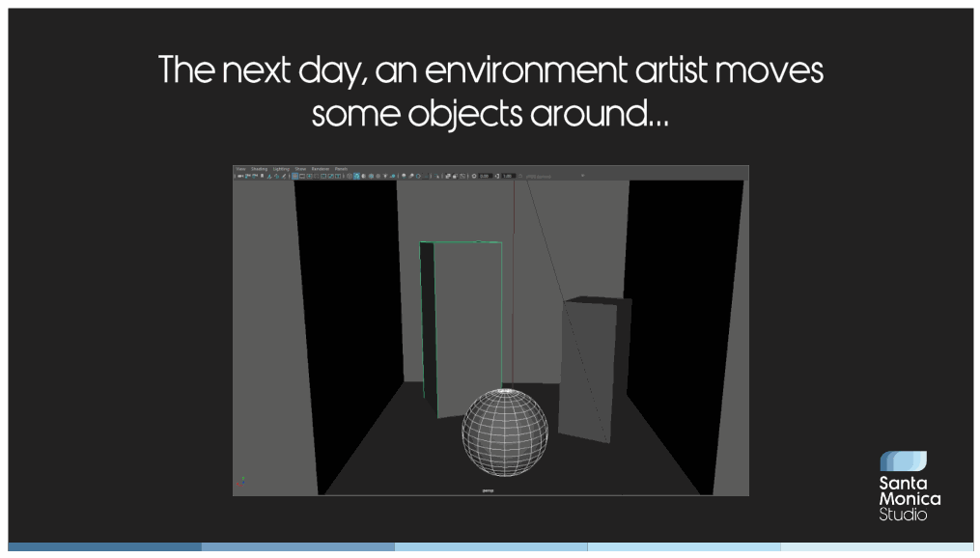Click the Smooth Shade All icon
980x558 pixels.
click(356, 177)
